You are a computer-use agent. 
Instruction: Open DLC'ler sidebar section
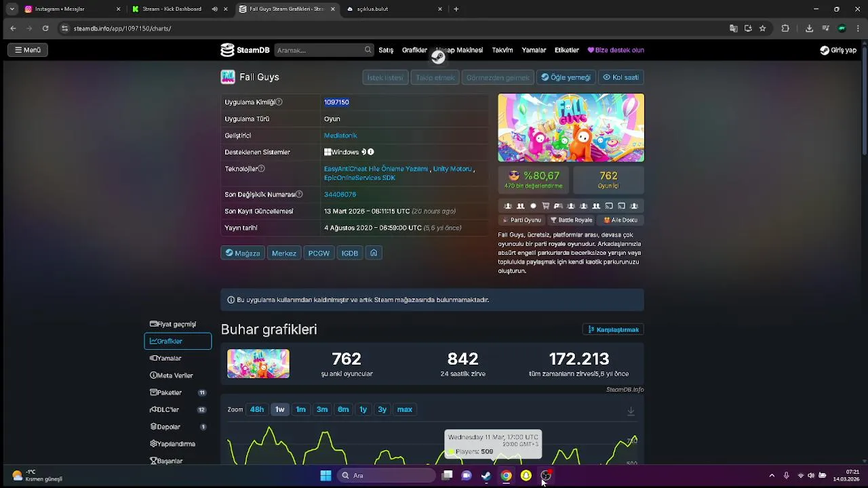click(178, 409)
